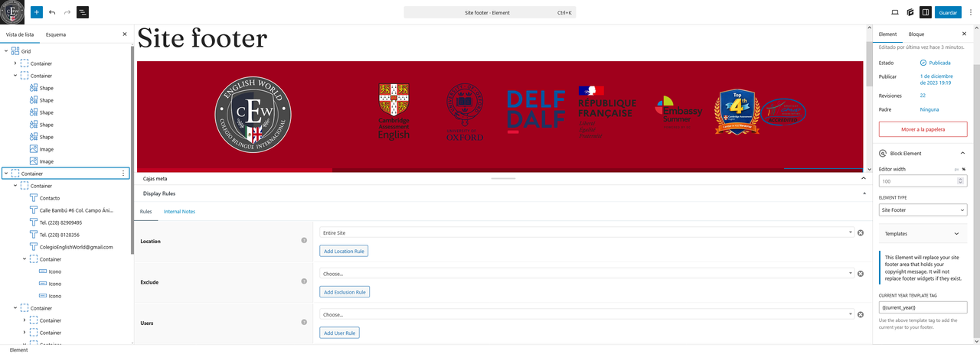Undo the last change

click(x=52, y=12)
